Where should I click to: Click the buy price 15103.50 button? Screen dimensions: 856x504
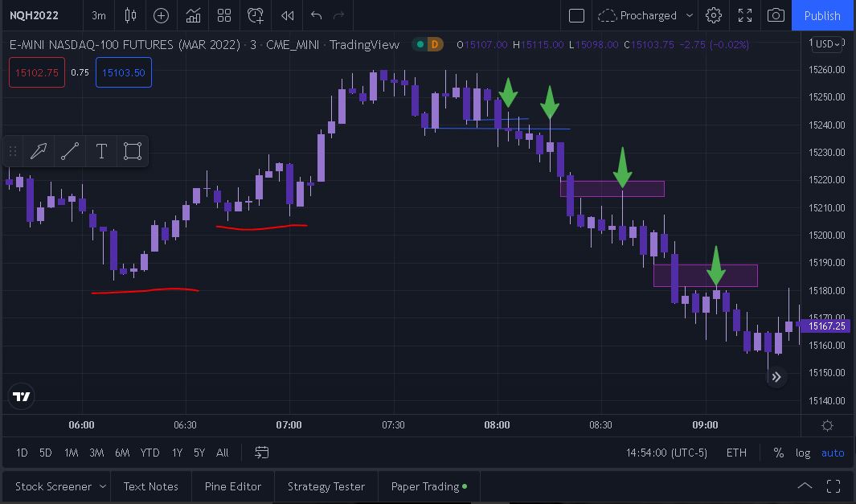coord(124,72)
